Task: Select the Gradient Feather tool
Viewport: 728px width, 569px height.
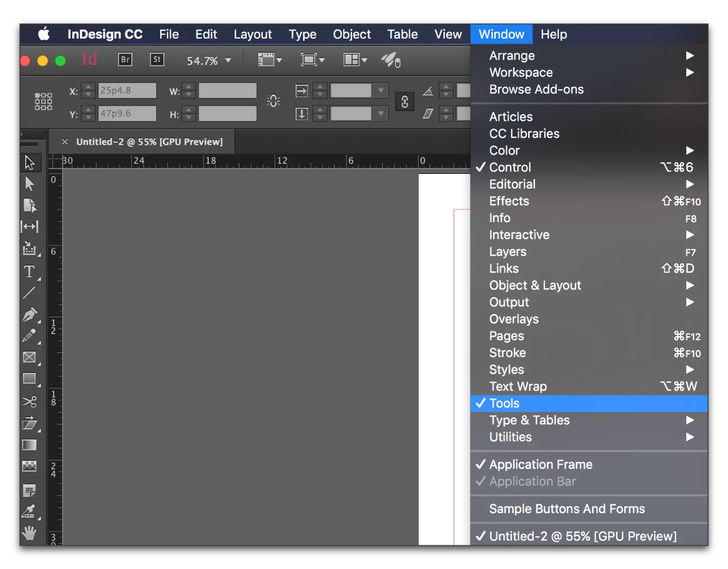Action: 30,466
